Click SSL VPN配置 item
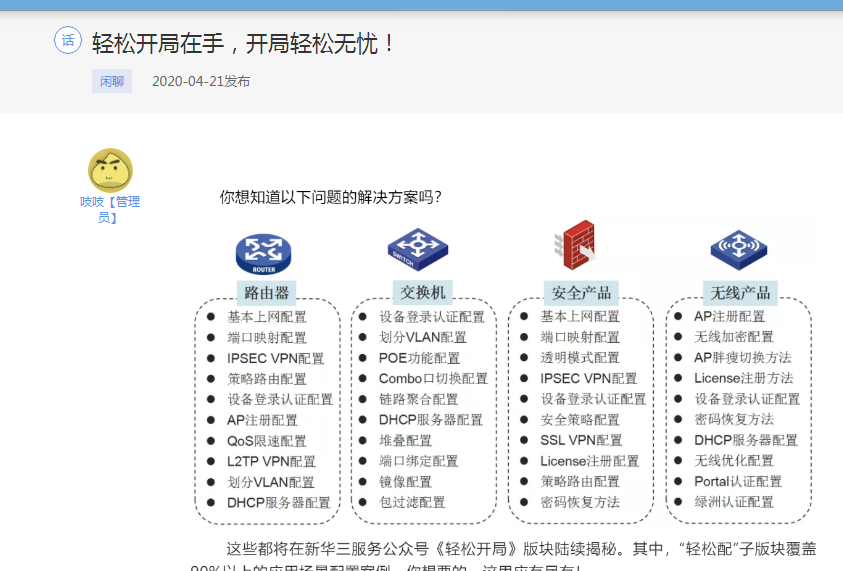The image size is (843, 571). 581,440
